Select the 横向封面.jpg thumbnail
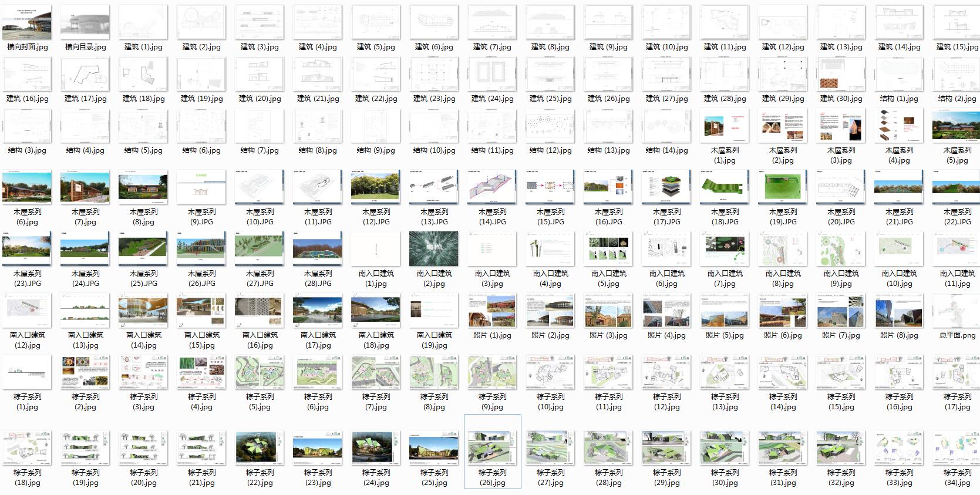 pos(27,23)
